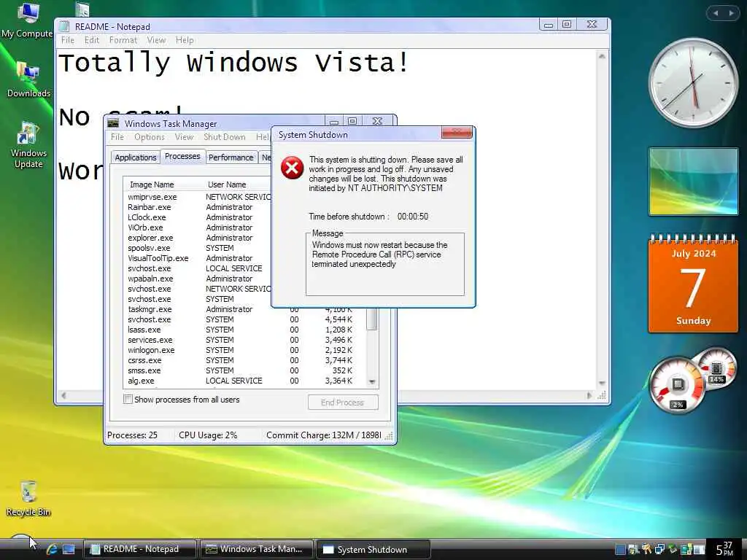Open the Downloads folder desktop icon
747x560 pixels.
(x=28, y=80)
